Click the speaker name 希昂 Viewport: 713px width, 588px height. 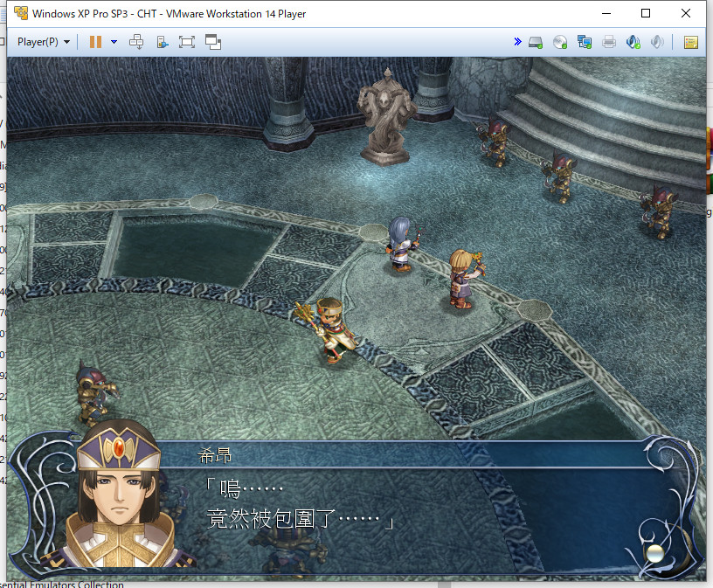(x=215, y=455)
